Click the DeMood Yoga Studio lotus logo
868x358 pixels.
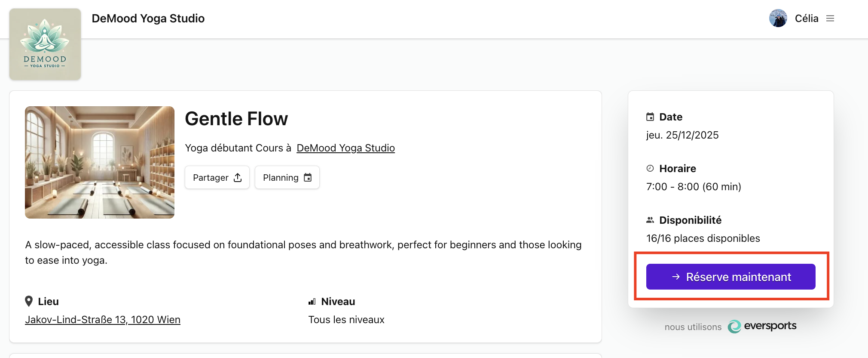[45, 44]
